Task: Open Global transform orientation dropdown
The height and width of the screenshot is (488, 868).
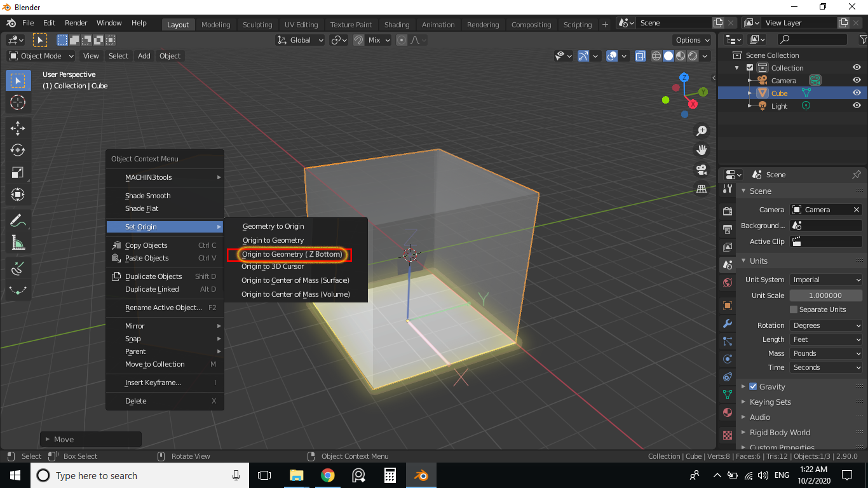Action: coord(301,40)
